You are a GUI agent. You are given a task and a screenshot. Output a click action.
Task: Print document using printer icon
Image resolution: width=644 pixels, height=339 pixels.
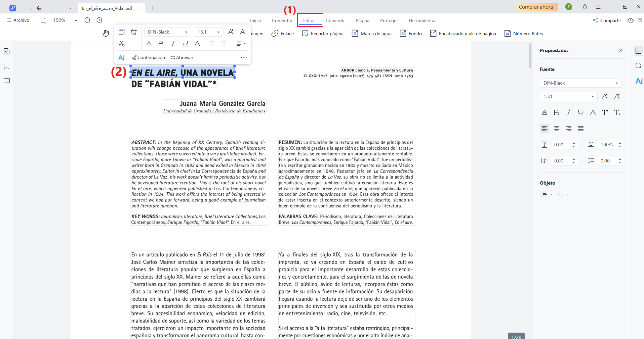click(x=40, y=8)
